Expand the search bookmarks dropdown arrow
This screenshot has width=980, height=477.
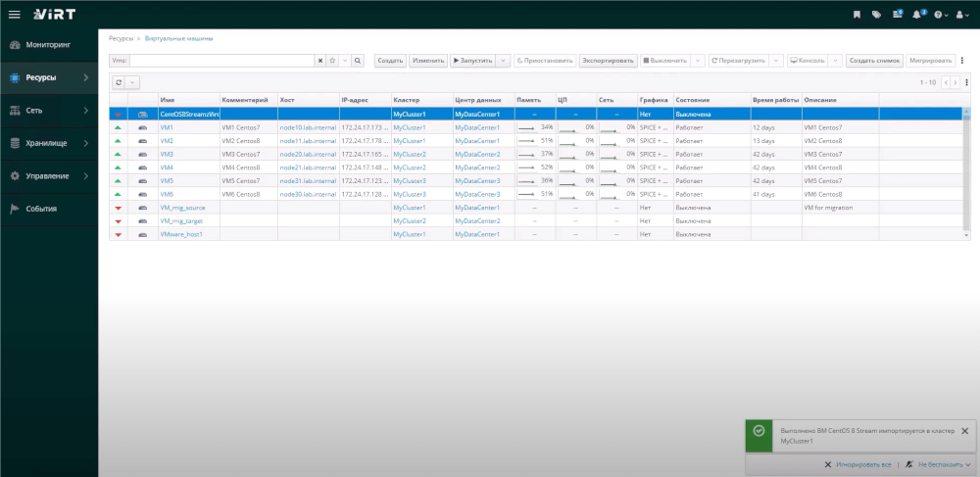click(x=344, y=61)
